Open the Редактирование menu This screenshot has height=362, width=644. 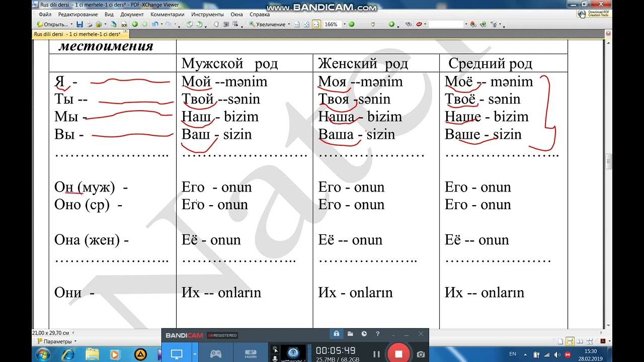(78, 15)
